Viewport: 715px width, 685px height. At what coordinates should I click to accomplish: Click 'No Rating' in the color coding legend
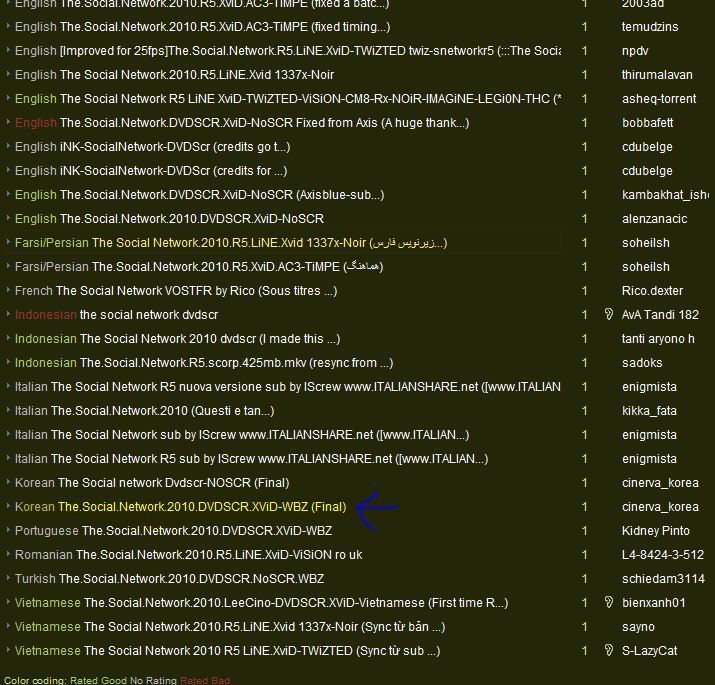click(153, 680)
